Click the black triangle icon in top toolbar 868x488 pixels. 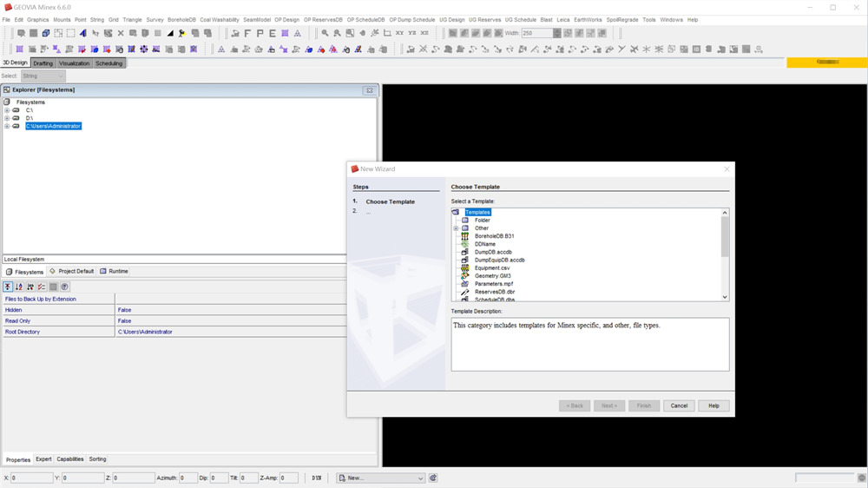pos(170,33)
